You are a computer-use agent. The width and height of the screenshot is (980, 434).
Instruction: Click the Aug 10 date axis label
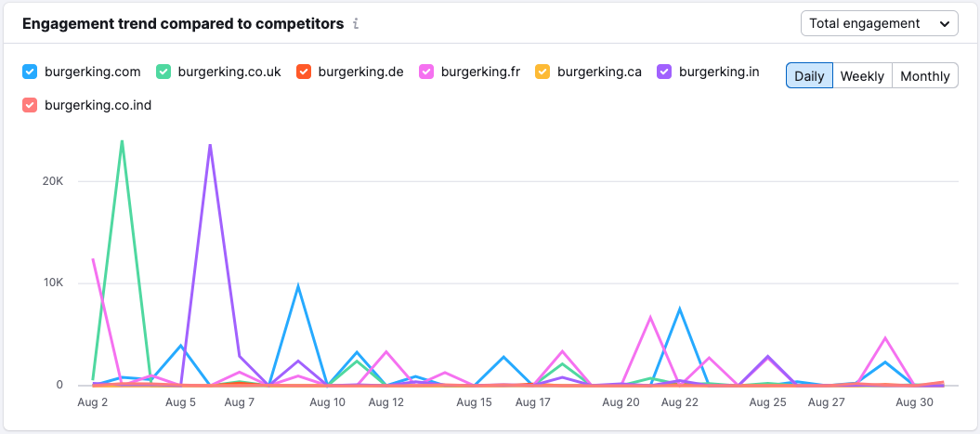click(x=328, y=403)
